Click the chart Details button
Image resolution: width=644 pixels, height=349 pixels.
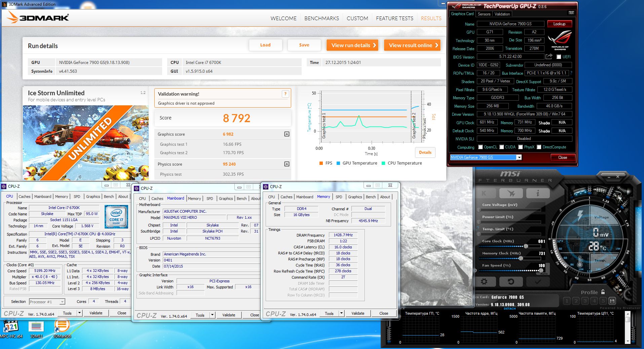425,152
